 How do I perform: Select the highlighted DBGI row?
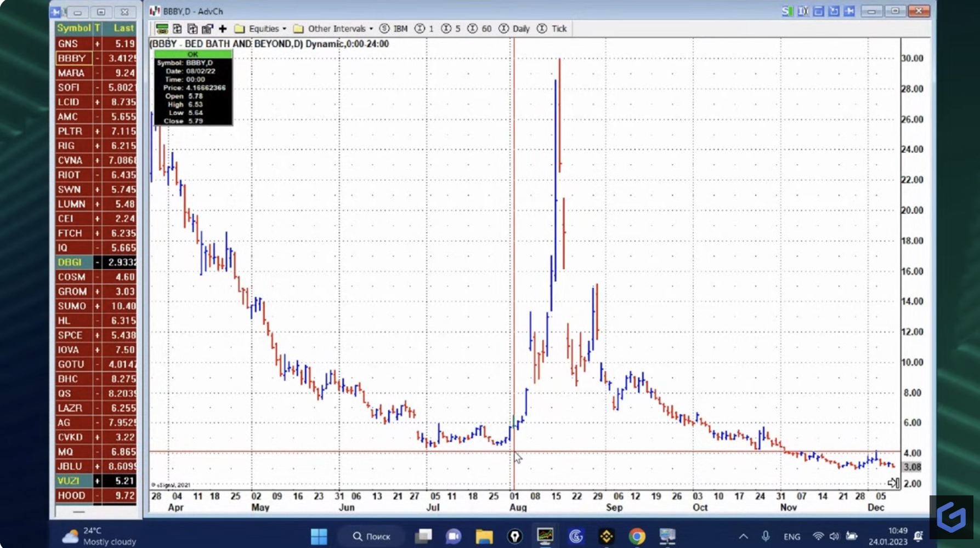pos(95,262)
